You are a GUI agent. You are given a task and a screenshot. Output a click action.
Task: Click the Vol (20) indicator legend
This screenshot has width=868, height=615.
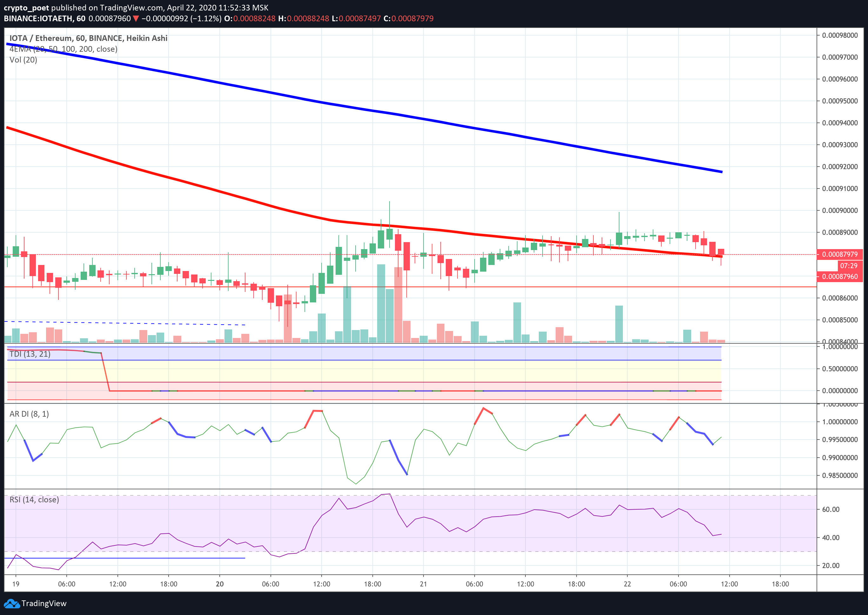click(x=23, y=60)
